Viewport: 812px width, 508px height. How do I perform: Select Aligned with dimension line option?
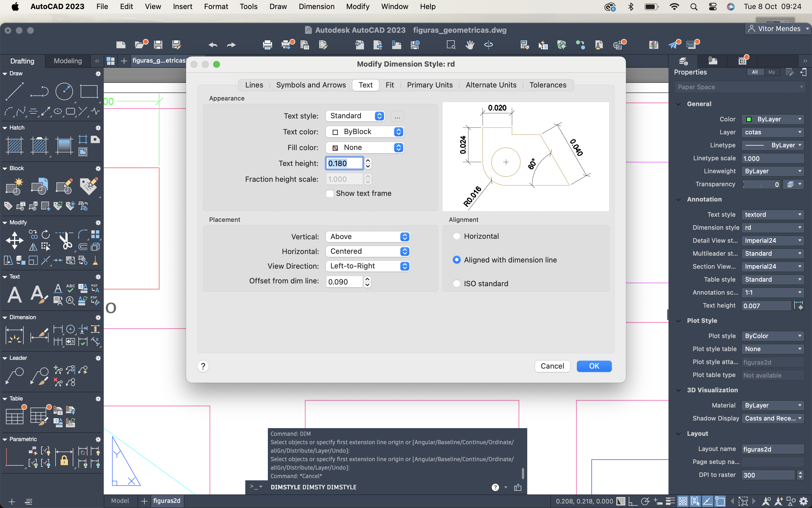coord(456,260)
